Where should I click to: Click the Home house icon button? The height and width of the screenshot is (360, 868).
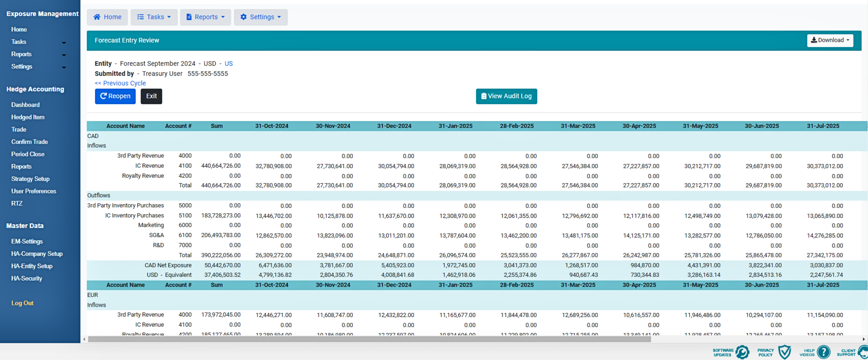pyautogui.click(x=107, y=17)
